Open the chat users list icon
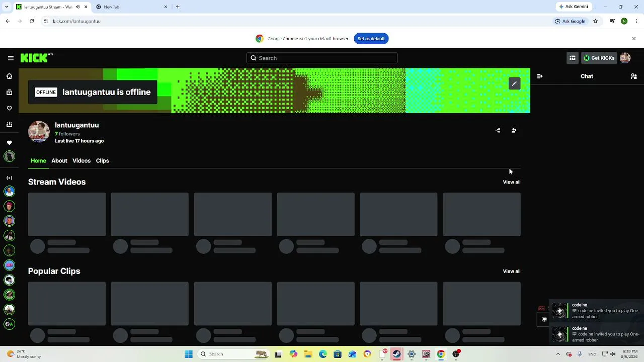 click(x=634, y=76)
